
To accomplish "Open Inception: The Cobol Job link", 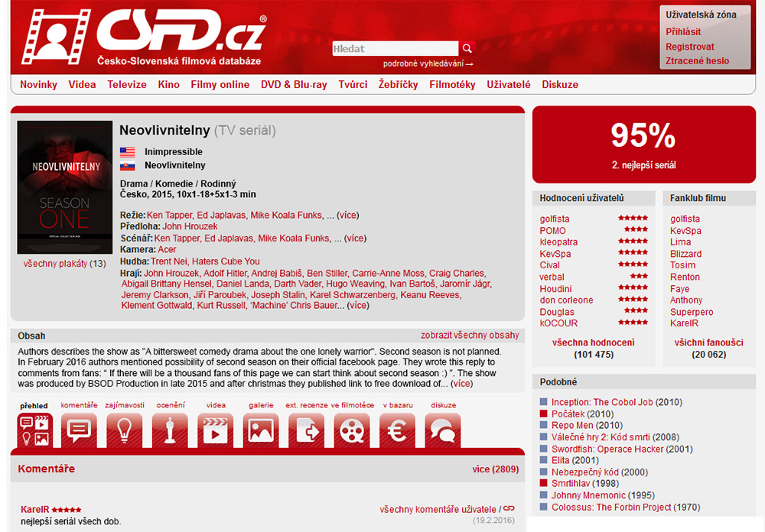I will coord(602,402).
